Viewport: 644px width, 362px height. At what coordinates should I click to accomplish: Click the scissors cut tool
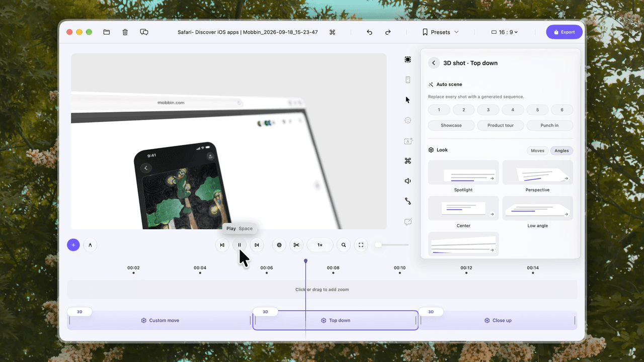[x=296, y=245]
